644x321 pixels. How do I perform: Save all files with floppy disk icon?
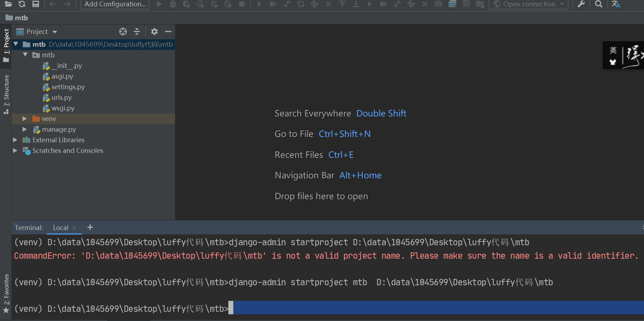click(35, 4)
